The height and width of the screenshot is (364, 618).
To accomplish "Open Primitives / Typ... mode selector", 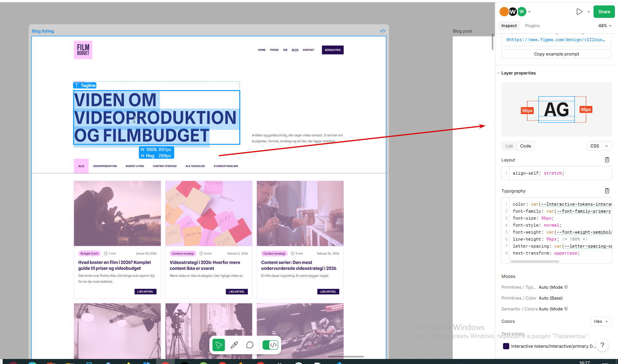I will (553, 287).
